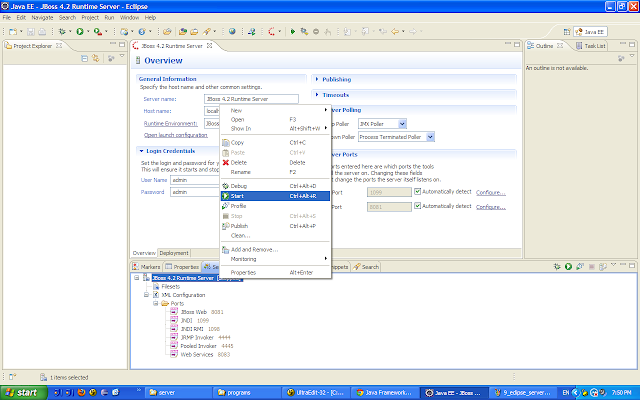Open the web browser globe icon
Viewport: 640px width, 400px height.
click(x=232, y=31)
